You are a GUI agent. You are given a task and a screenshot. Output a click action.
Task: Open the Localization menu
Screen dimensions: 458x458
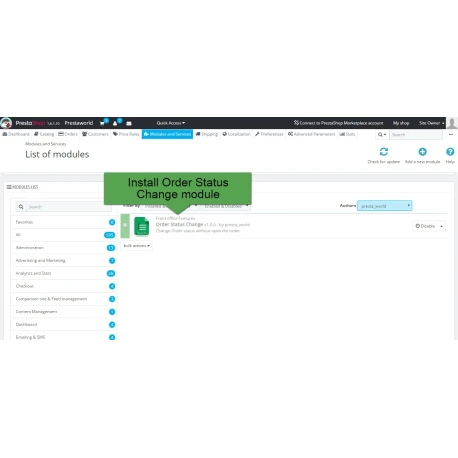tap(237, 134)
